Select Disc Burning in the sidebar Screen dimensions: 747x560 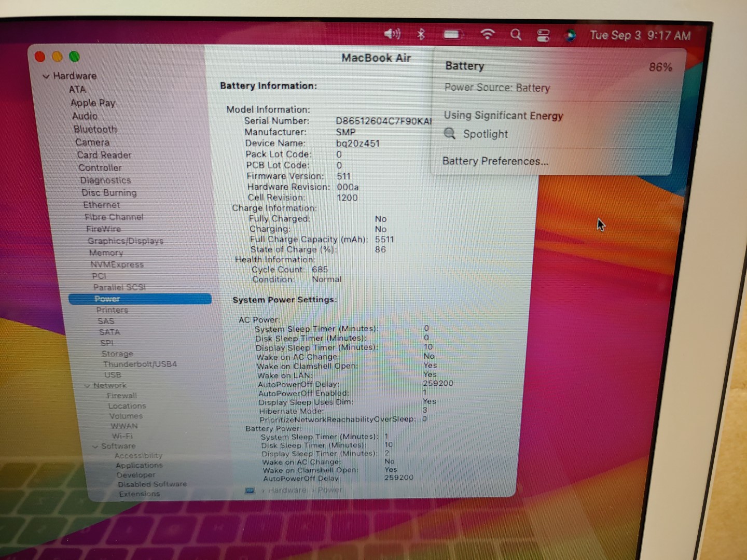[x=109, y=193]
